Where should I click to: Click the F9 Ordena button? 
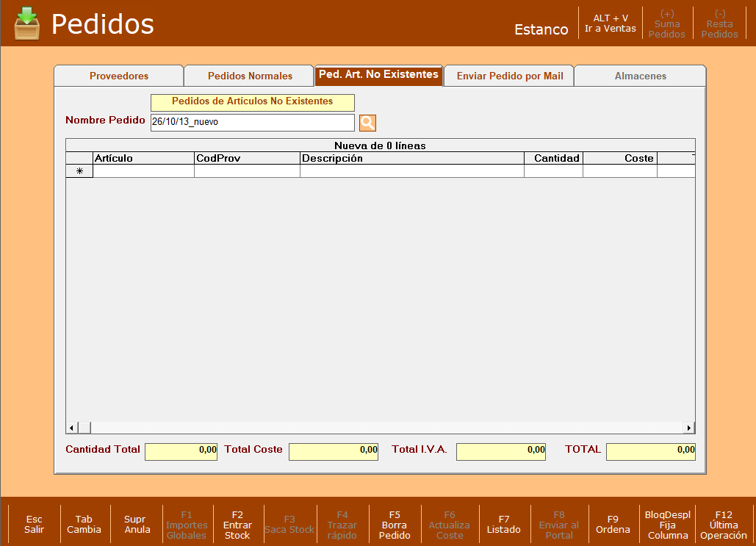pos(613,524)
